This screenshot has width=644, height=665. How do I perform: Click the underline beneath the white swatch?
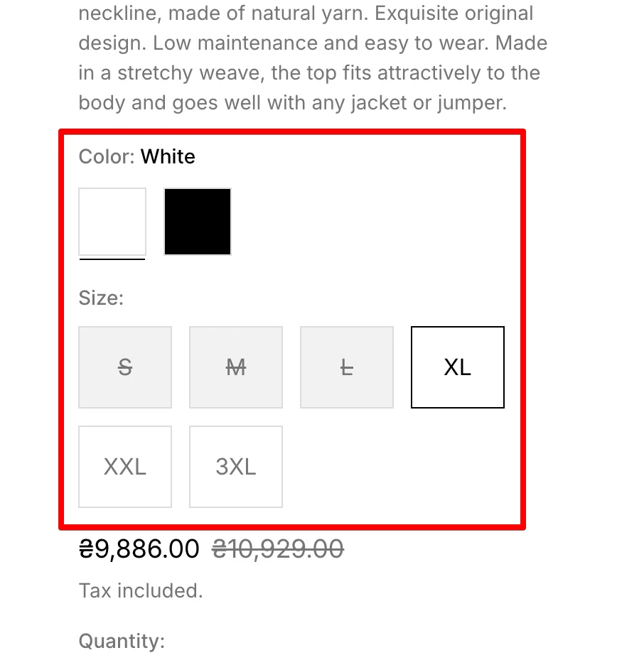point(112,259)
